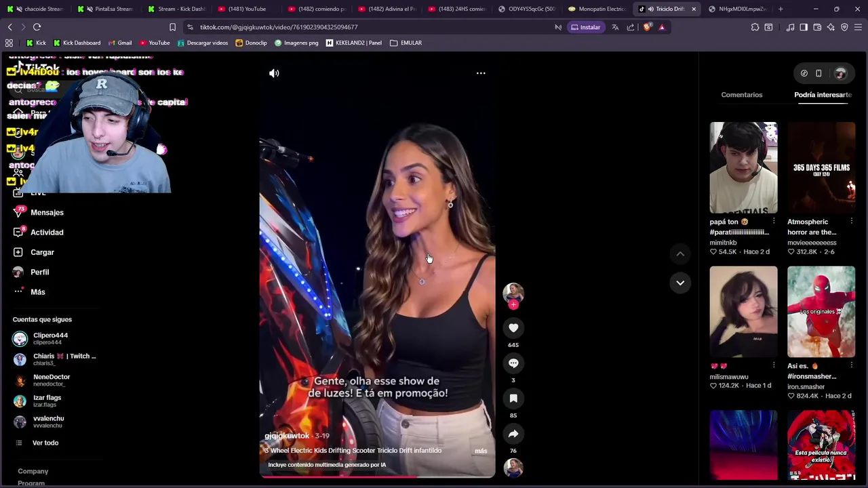Viewport: 868px width, 488px height.
Task: Open the spinning sound disc avatar
Action: tap(513, 468)
